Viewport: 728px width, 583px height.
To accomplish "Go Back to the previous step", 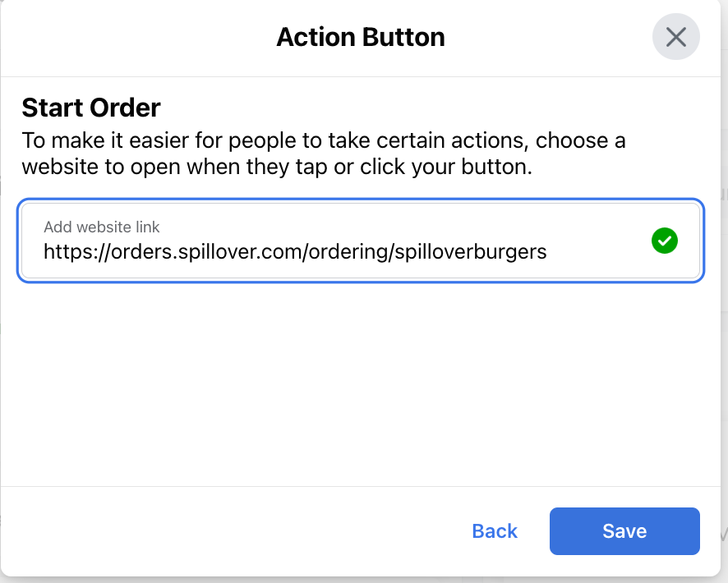I will 495,531.
